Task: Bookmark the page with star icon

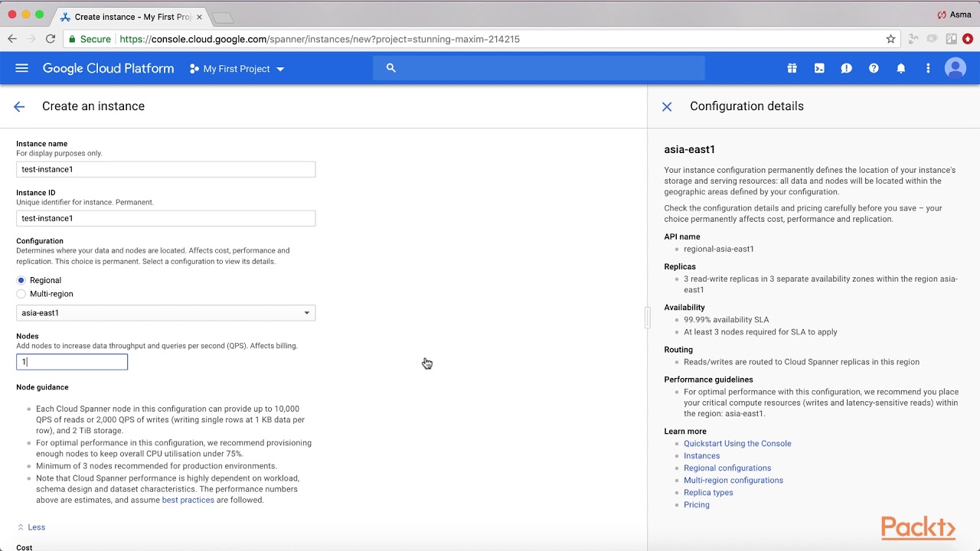Action: point(890,39)
